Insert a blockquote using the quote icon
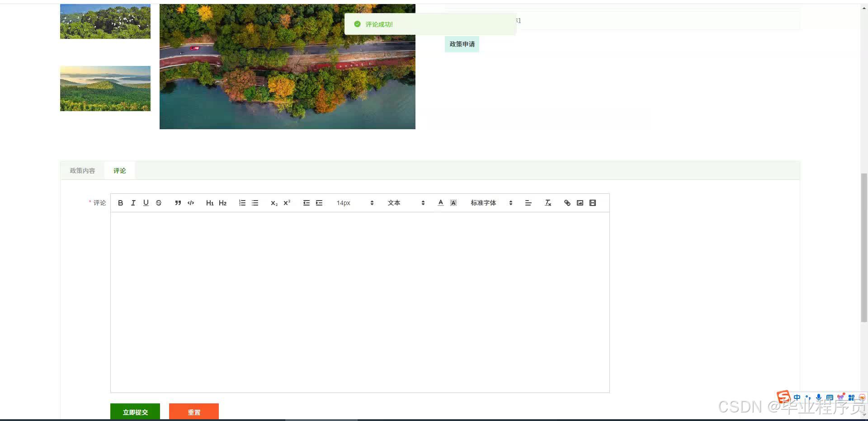 pyautogui.click(x=178, y=203)
